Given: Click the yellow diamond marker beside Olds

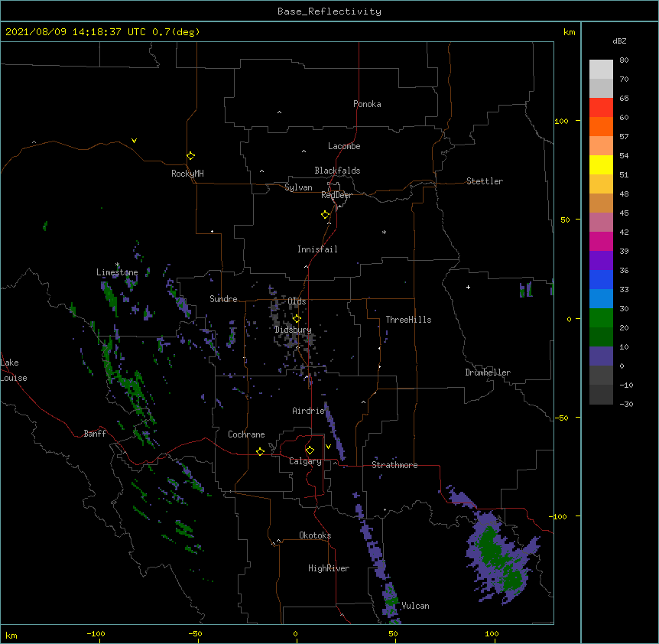Looking at the screenshot, I should 297,318.
